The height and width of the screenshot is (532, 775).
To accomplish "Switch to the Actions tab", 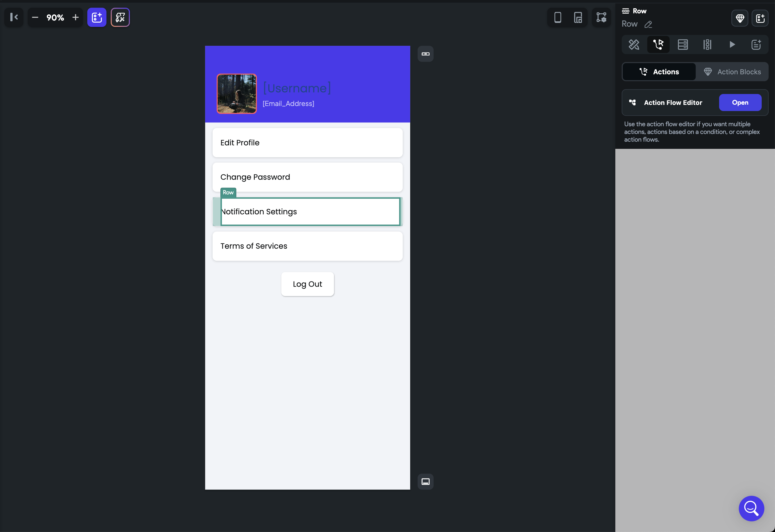I will [659, 71].
